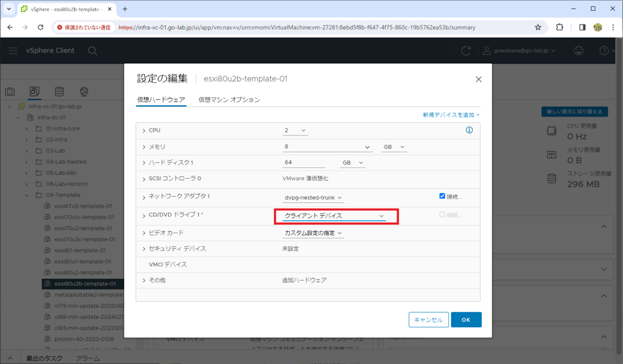Go back in browser history
This screenshot has width=623, height=364.
point(10,27)
